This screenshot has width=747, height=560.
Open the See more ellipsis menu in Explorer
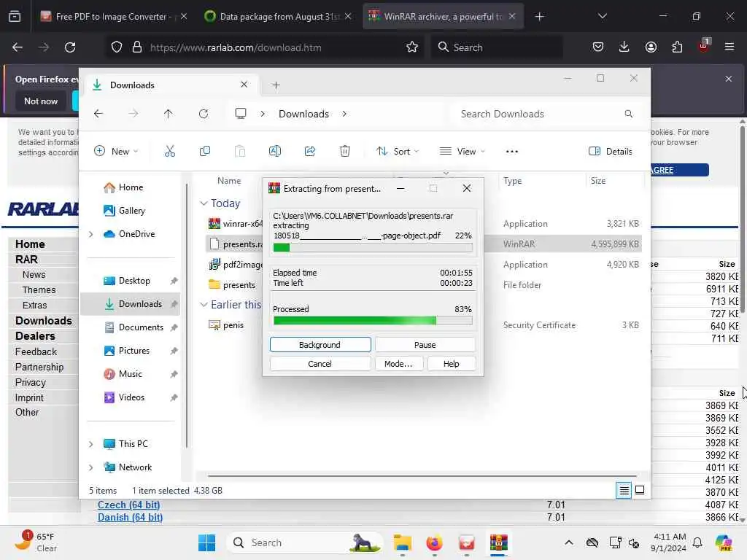(511, 152)
